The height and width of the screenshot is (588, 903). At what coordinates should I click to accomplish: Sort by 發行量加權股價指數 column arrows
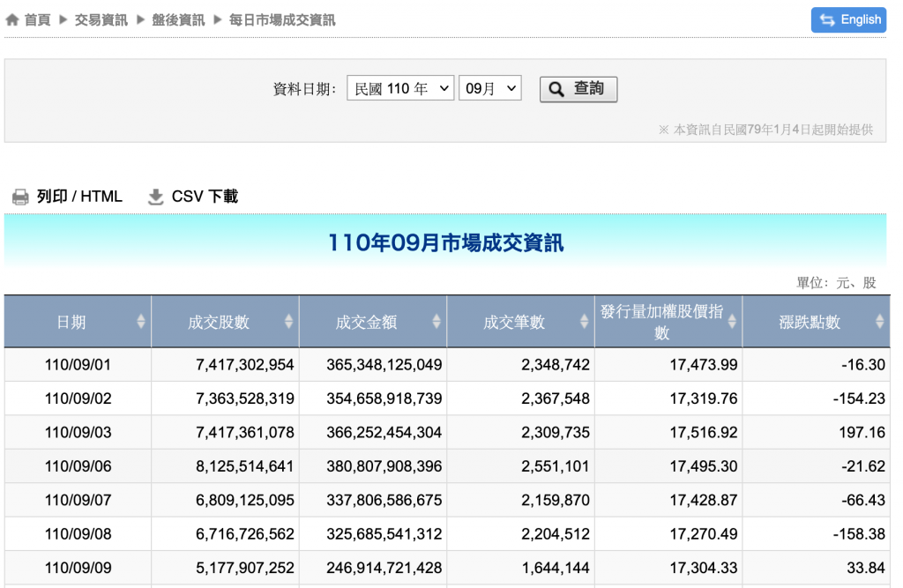point(732,322)
